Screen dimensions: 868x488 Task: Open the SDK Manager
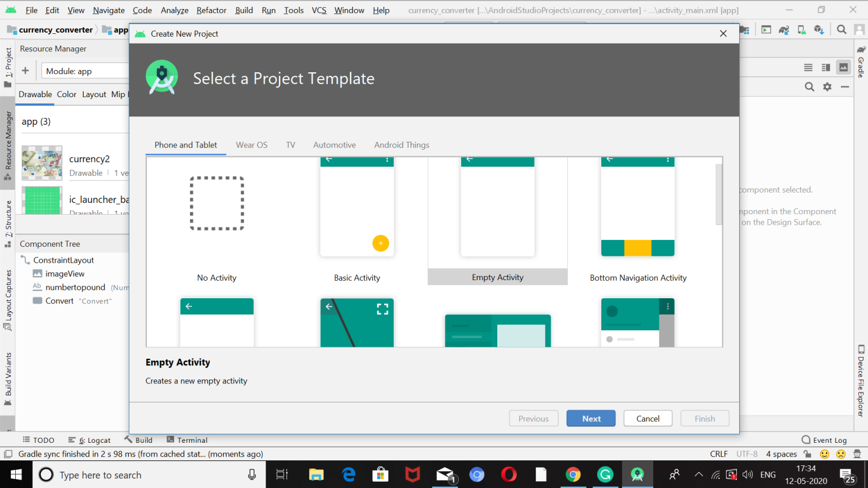tap(819, 29)
